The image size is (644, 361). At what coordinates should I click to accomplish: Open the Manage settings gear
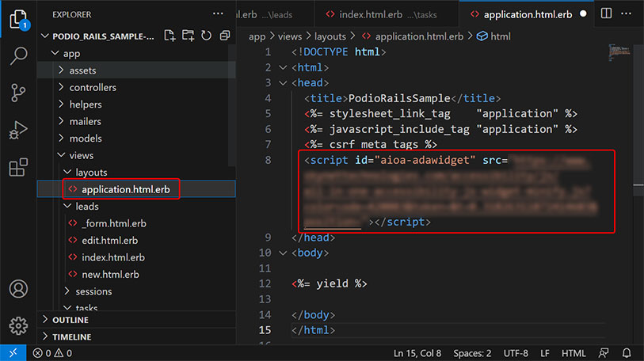pos(17,326)
